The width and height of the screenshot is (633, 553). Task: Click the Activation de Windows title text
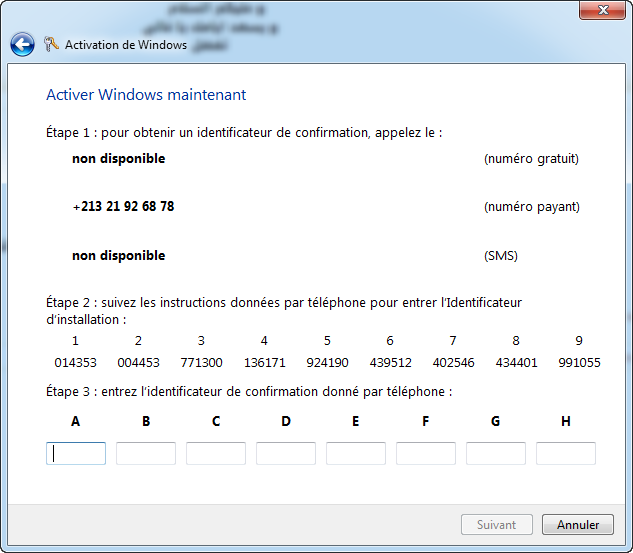126,45
